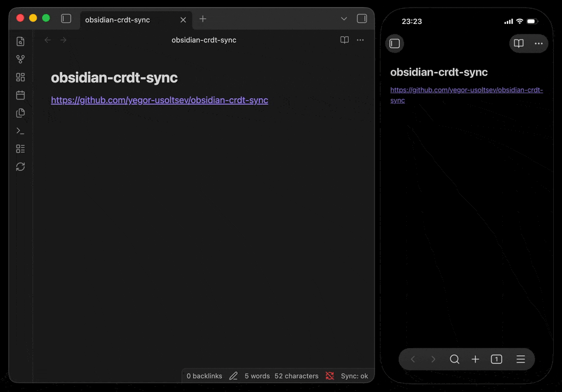Navigate back in desktop window
Image resolution: width=562 pixels, height=392 pixels.
[x=47, y=40]
